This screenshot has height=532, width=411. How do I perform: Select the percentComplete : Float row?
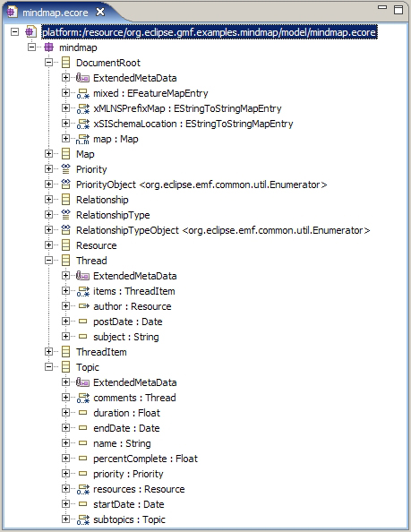pos(145,459)
